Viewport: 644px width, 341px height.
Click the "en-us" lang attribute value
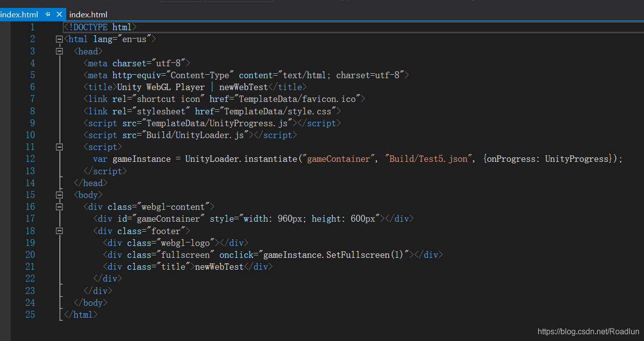pyautogui.click(x=134, y=39)
